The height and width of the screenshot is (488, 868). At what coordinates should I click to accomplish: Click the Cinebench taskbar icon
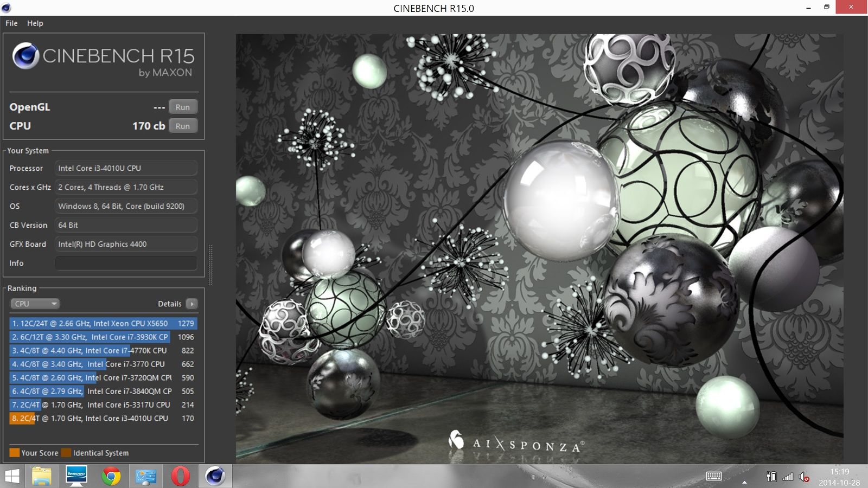215,476
